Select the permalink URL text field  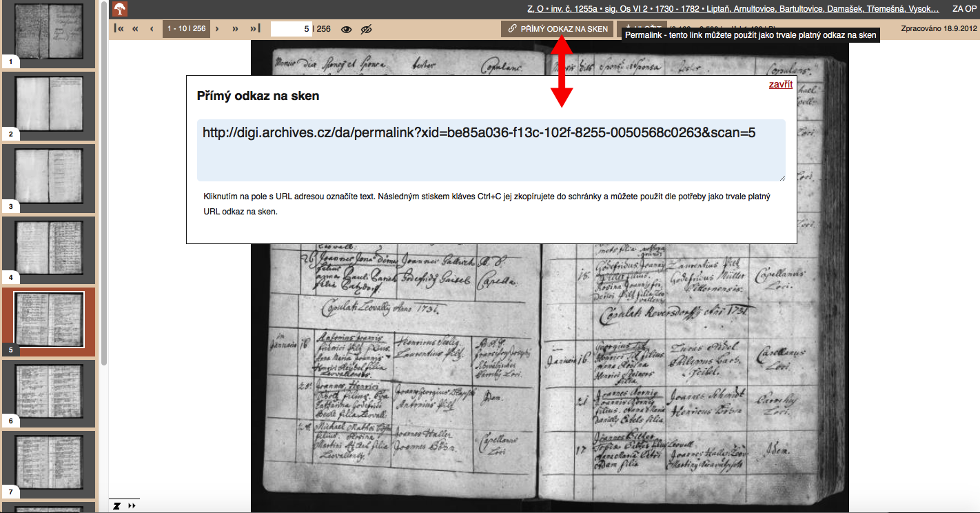491,150
